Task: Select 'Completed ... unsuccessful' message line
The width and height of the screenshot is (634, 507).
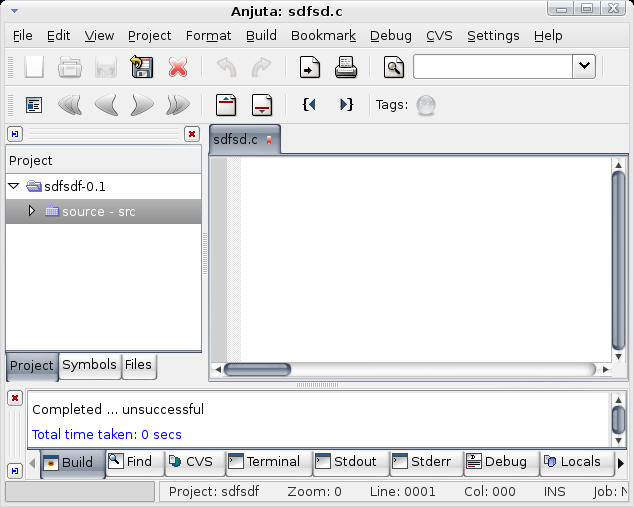Action: 118,410
